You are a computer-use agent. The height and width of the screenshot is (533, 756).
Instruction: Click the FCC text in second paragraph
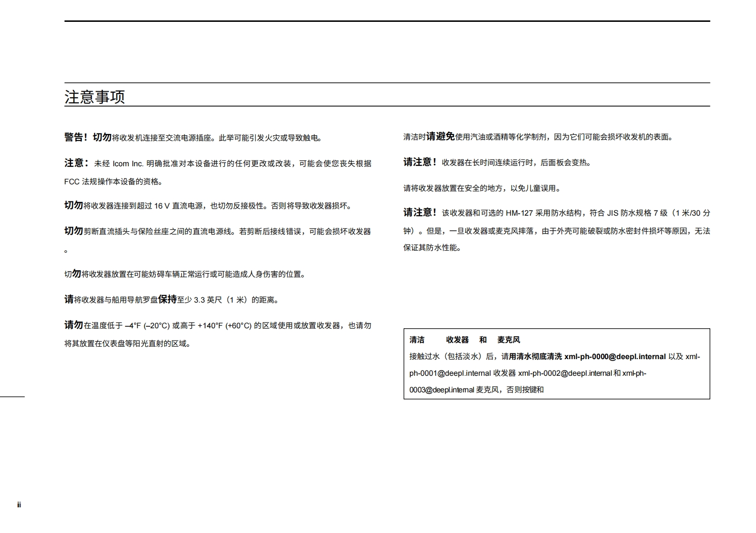[x=72, y=181]
